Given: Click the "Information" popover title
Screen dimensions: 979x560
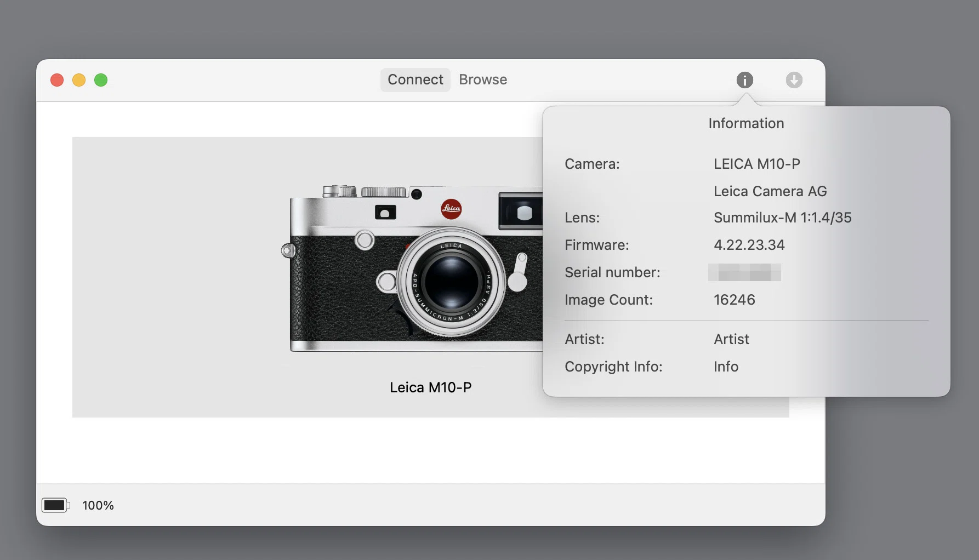Looking at the screenshot, I should tap(746, 123).
